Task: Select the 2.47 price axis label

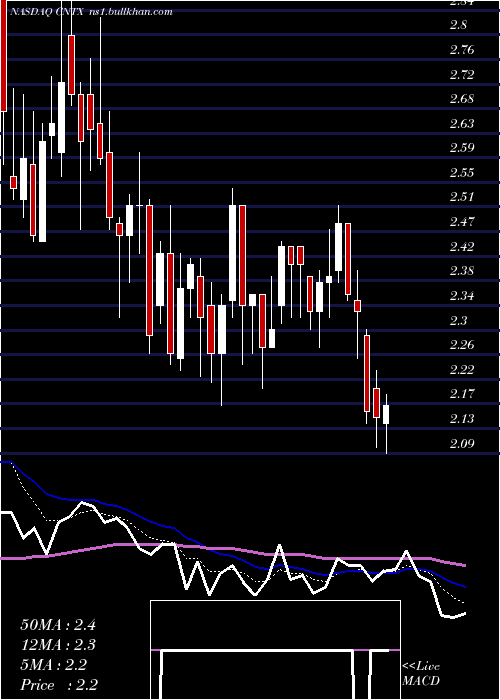Action: tap(462, 222)
